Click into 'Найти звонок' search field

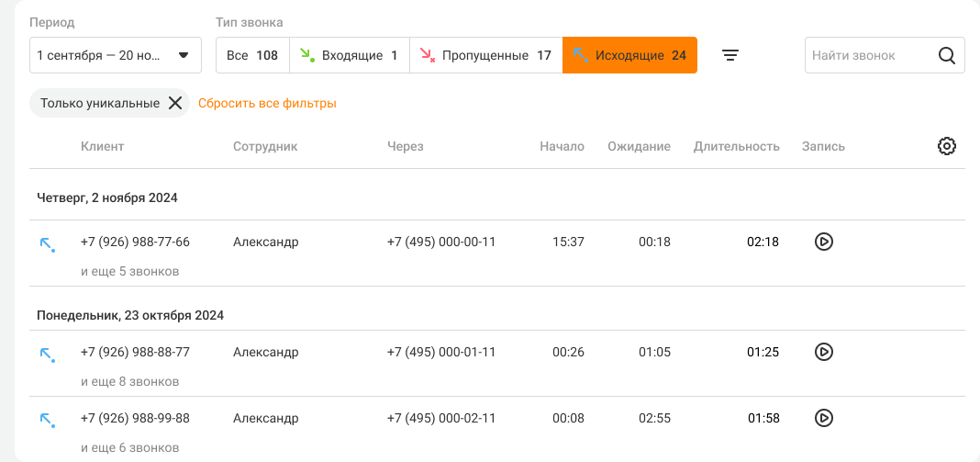coord(865,55)
